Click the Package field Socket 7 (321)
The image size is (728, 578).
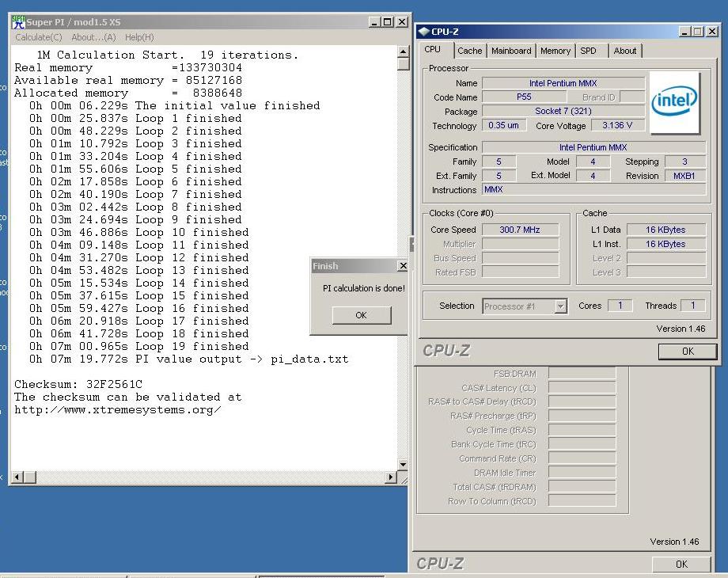tap(563, 111)
